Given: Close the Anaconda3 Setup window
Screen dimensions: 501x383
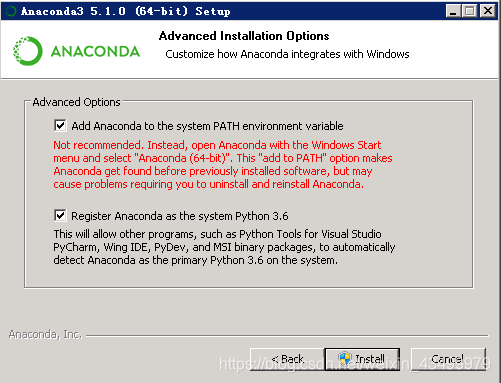Looking at the screenshot, I should coord(488,11).
